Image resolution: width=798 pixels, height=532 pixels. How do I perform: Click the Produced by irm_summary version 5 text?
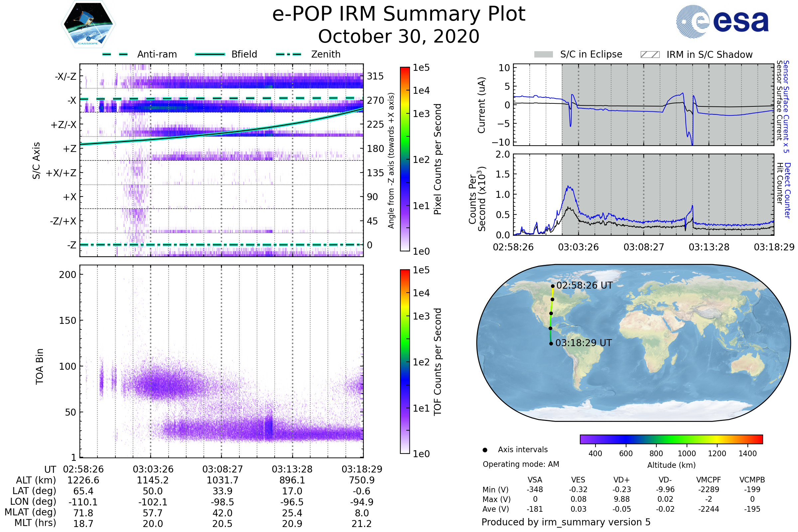tap(566, 522)
